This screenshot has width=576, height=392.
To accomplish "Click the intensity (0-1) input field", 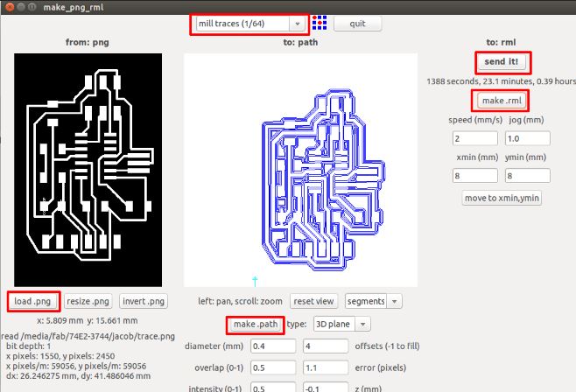I will pos(273,388).
